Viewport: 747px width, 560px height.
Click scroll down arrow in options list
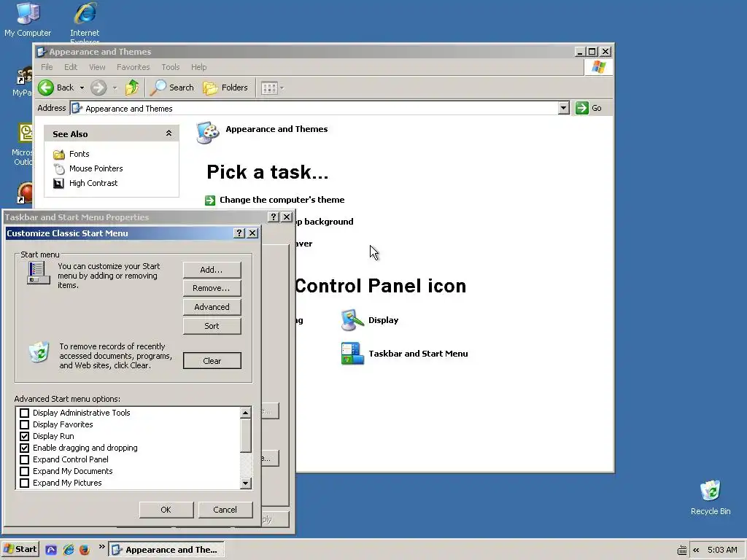[x=245, y=483]
